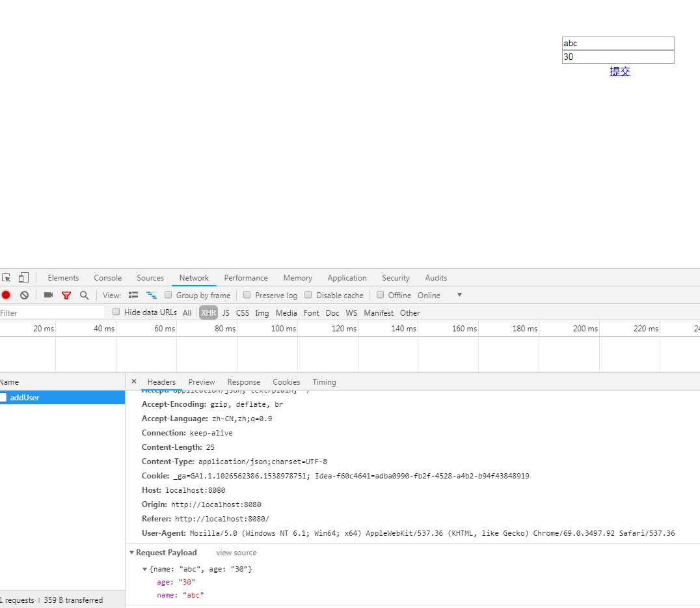
Task: Click the Host localhost:8080 line
Action: tap(183, 490)
